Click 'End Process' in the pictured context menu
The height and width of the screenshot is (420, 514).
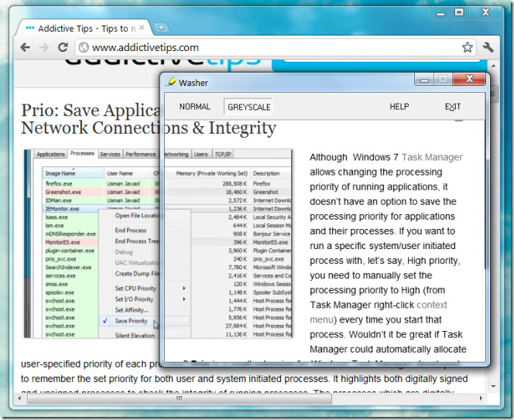pos(131,230)
